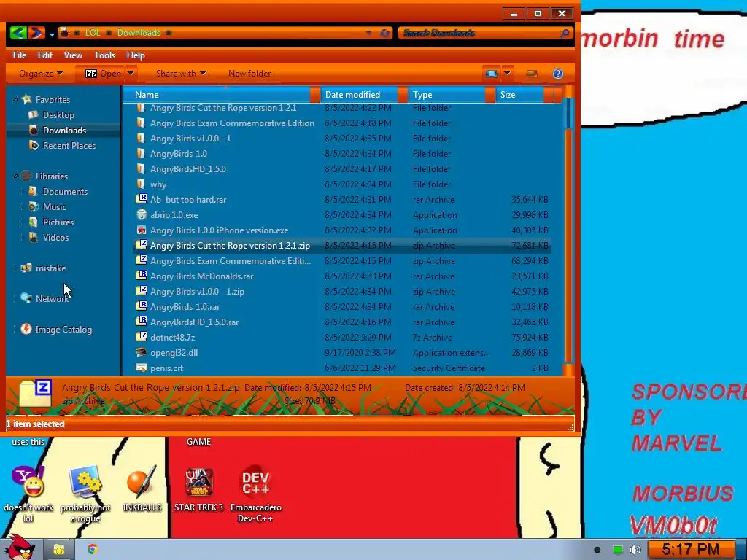Open the volume speaker tray icon
Image resolution: width=747 pixels, height=560 pixels.
[635, 550]
